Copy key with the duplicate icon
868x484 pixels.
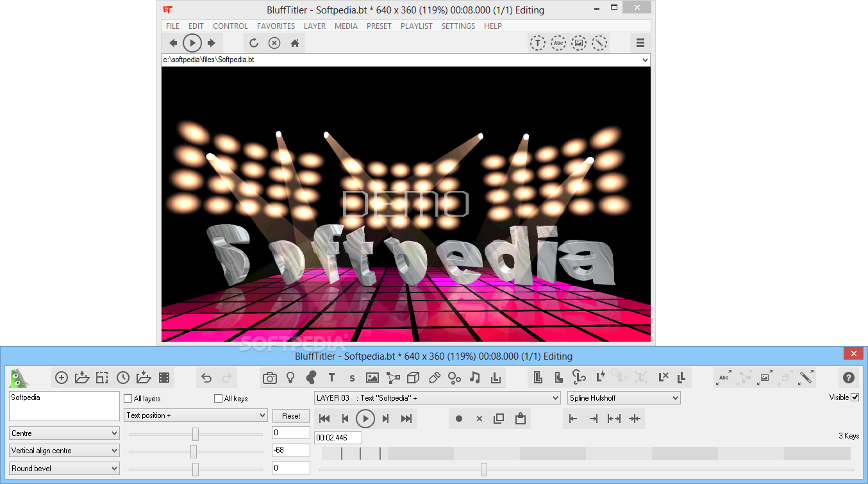tap(499, 419)
